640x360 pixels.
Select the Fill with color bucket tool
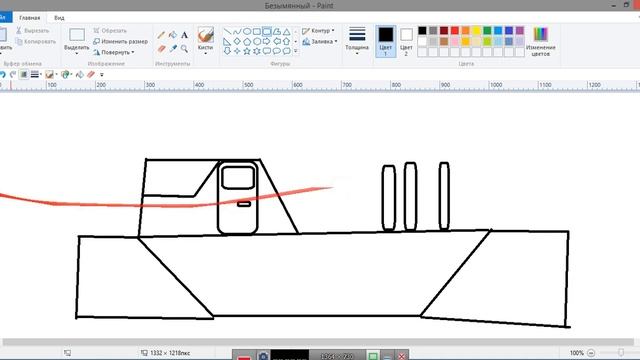pos(173,35)
